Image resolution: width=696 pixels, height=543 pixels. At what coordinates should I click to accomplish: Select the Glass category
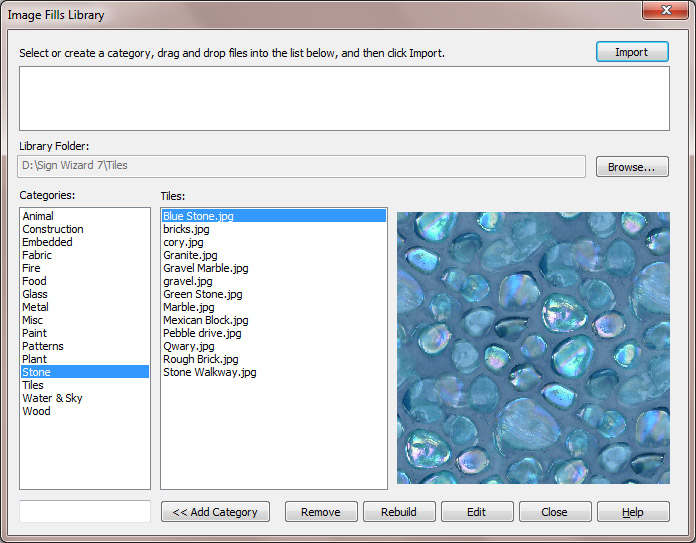tap(85, 294)
